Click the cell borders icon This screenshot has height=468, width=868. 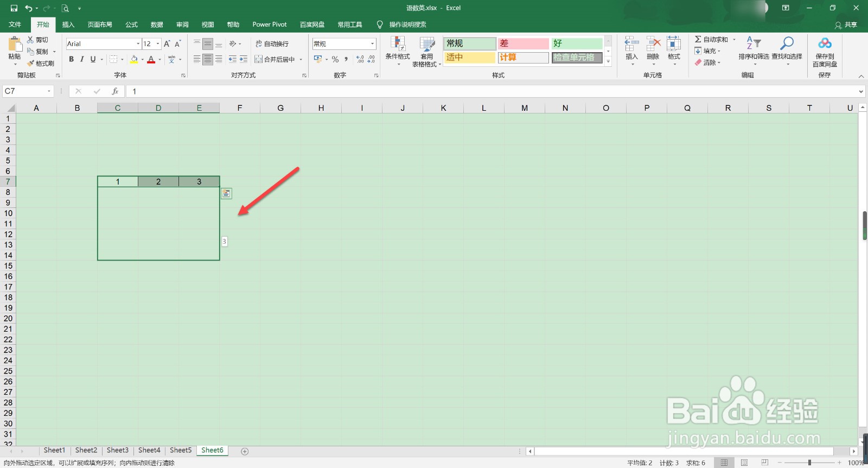click(113, 59)
